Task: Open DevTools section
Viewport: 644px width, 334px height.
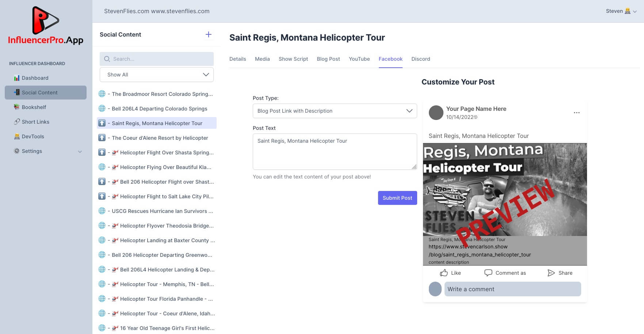Action: tap(33, 136)
